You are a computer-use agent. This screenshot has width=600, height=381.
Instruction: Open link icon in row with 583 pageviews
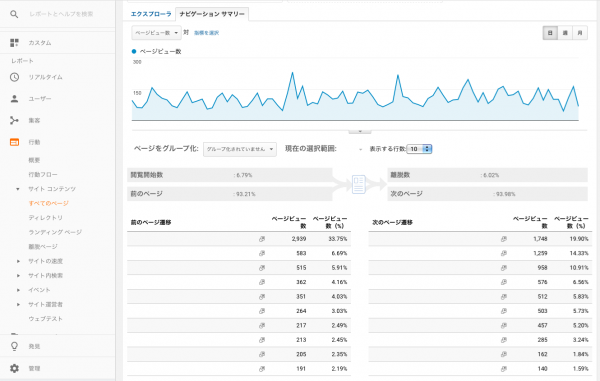[262, 253]
